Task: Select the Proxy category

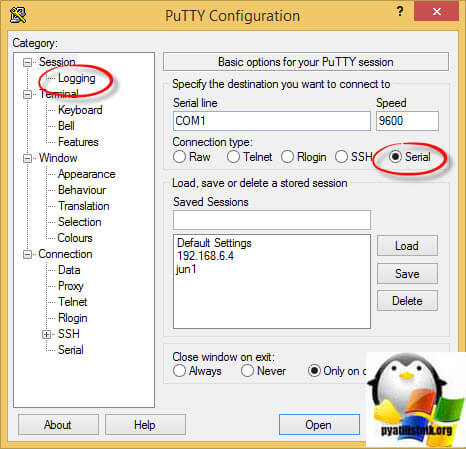Action: point(71,286)
